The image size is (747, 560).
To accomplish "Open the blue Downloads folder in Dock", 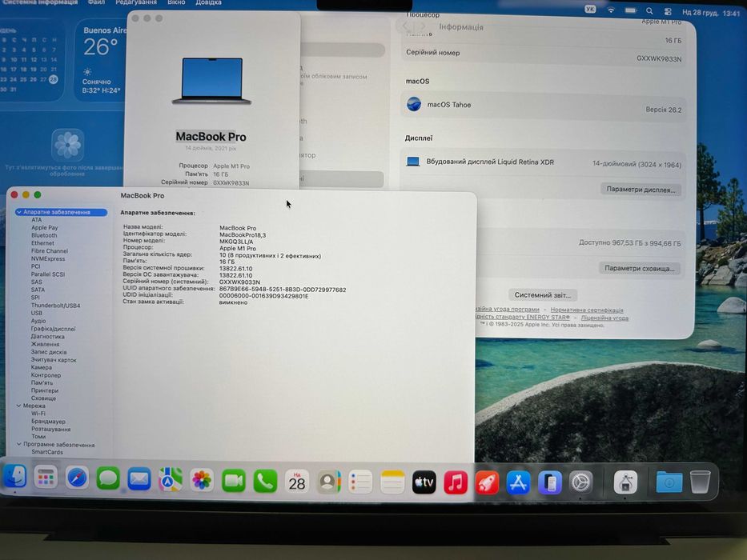I will pyautogui.click(x=669, y=482).
